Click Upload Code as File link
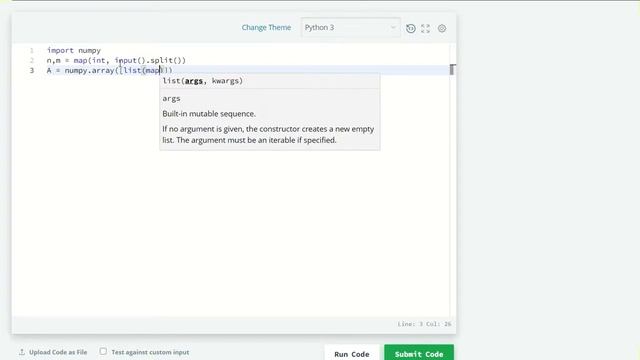 coord(58,352)
